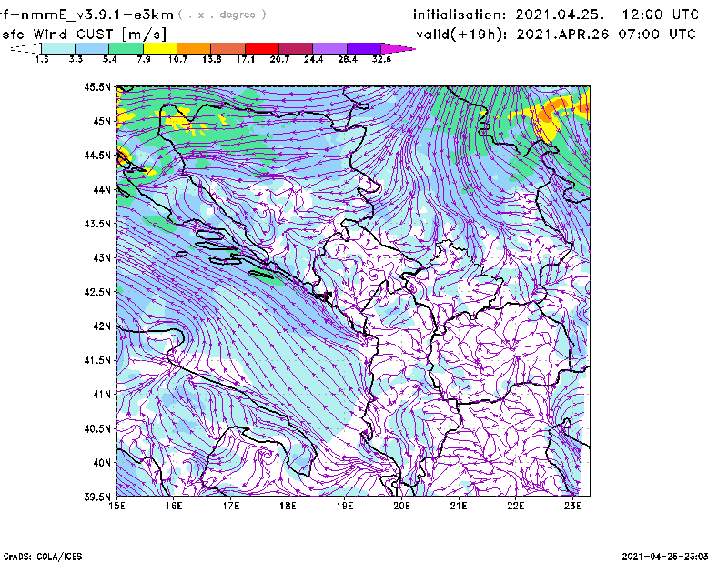
Task: Click the 20E longitude label
Action: point(401,506)
